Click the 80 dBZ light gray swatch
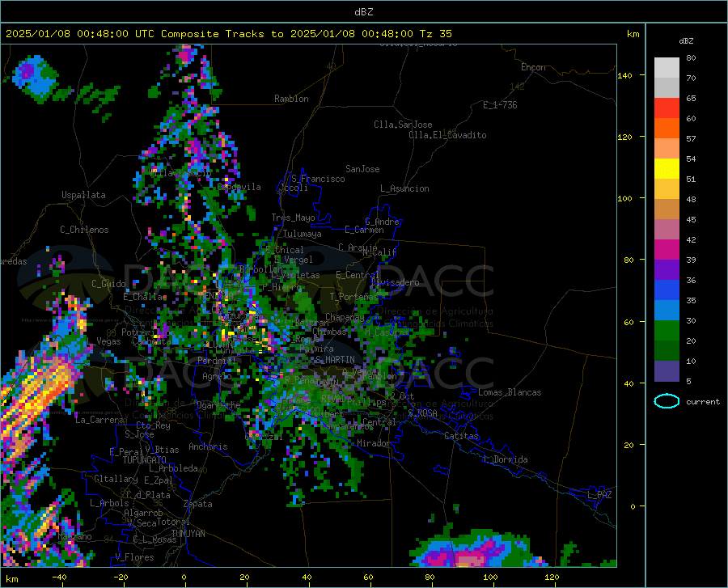The image size is (728, 588). [x=667, y=68]
